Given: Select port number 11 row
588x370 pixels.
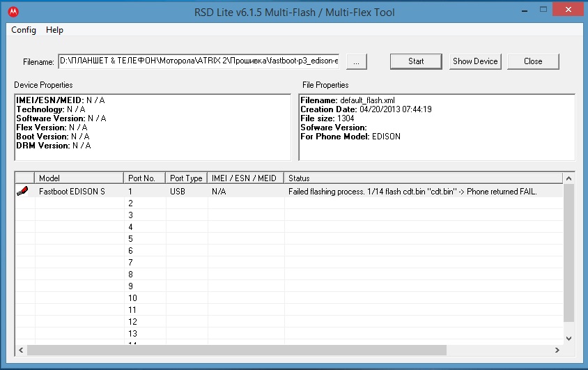Looking at the screenshot, I should (288, 310).
